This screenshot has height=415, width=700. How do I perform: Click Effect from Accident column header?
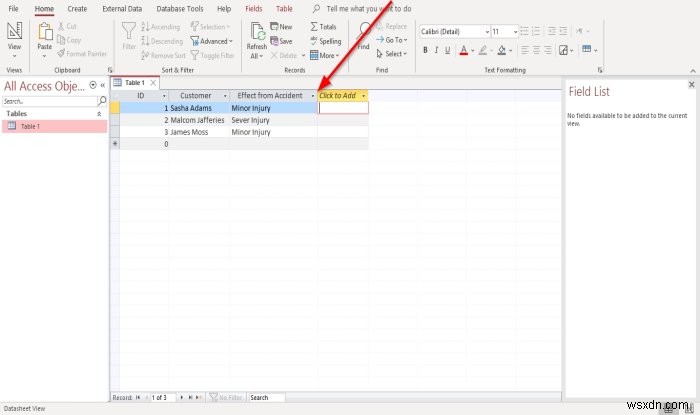[273, 95]
